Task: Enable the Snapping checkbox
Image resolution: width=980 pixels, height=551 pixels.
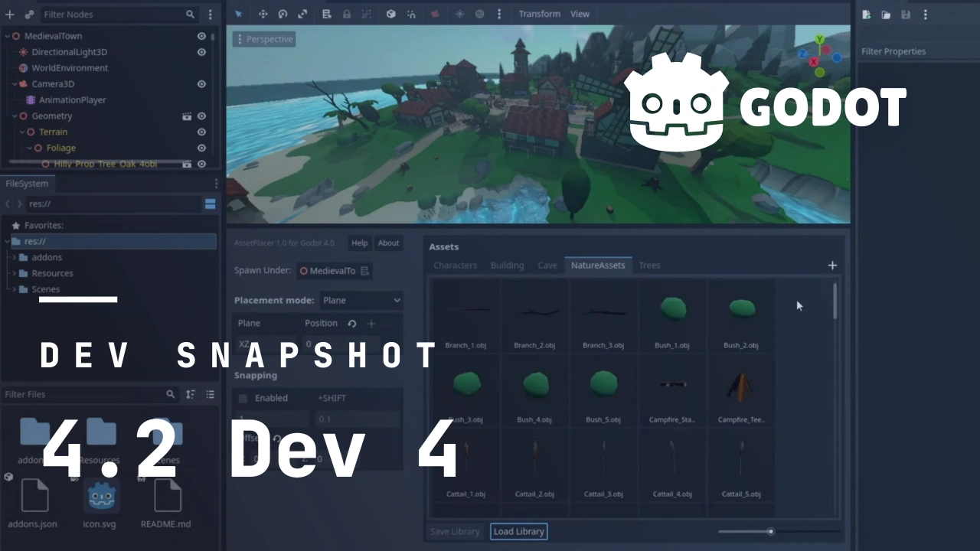Action: pos(243,399)
